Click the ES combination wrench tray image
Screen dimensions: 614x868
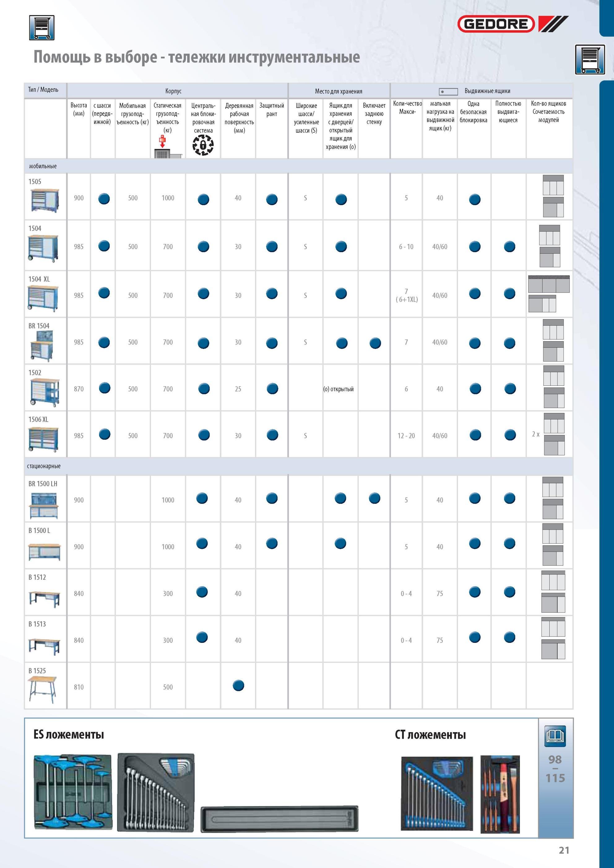tap(156, 792)
